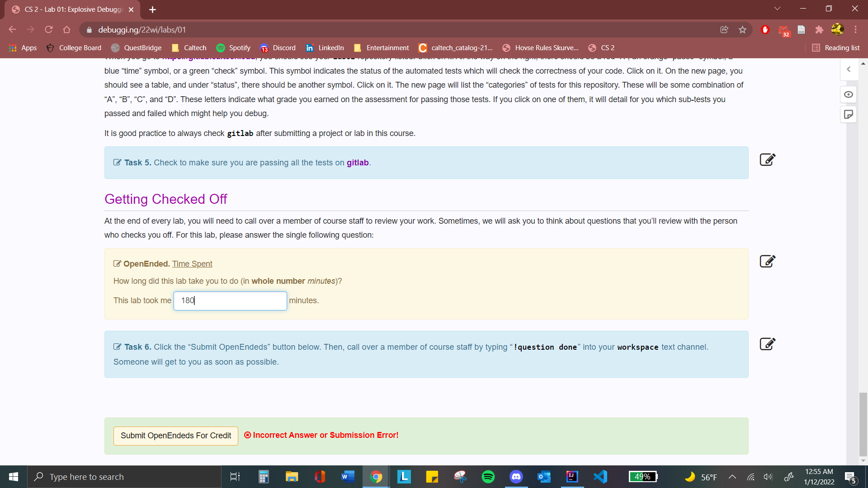Open the Caltech bookmarks folder
Viewport: 868px width, 488px height.
(189, 48)
